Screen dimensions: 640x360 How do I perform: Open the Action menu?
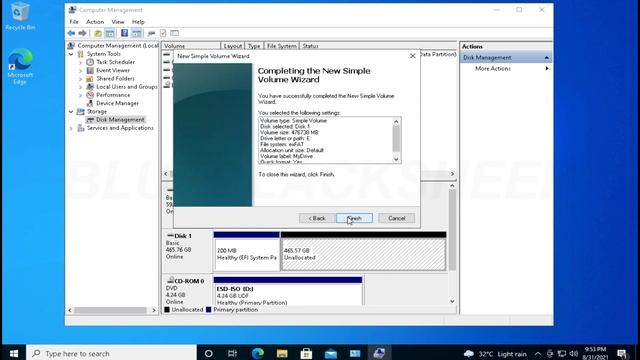pos(95,22)
